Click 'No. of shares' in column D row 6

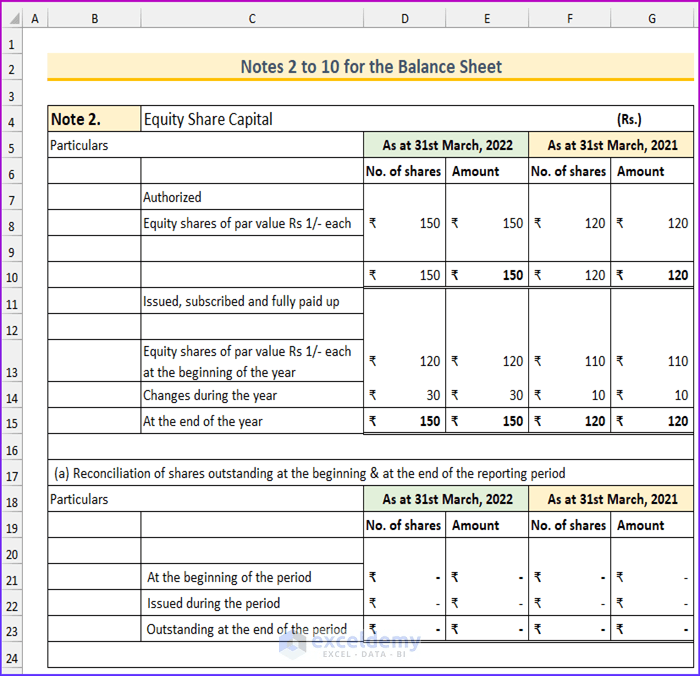404,171
